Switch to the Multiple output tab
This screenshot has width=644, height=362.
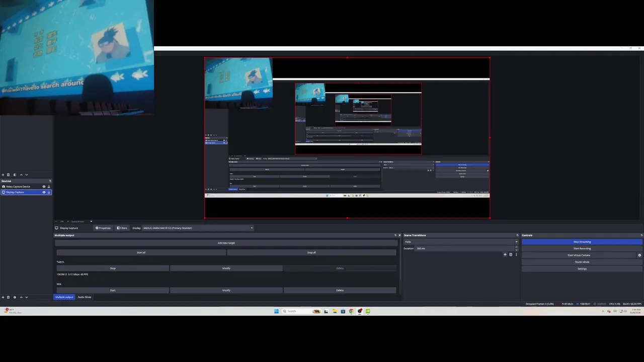64,297
